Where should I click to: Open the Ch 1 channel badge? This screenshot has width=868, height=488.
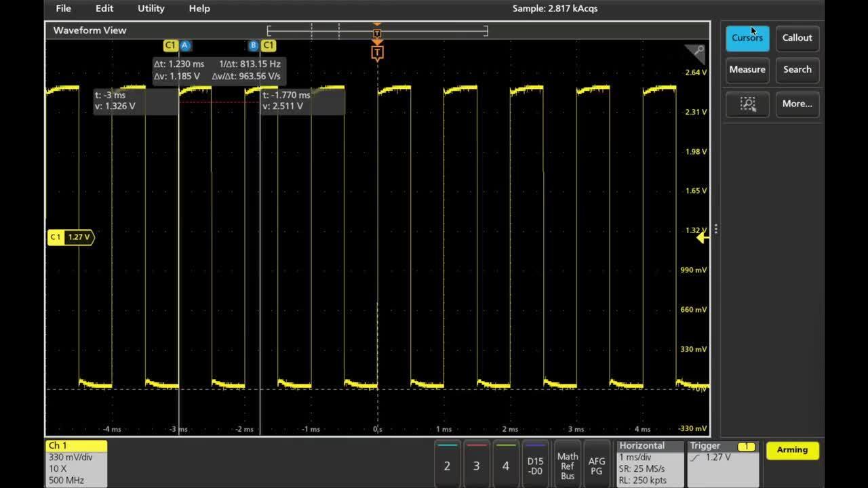click(75, 464)
